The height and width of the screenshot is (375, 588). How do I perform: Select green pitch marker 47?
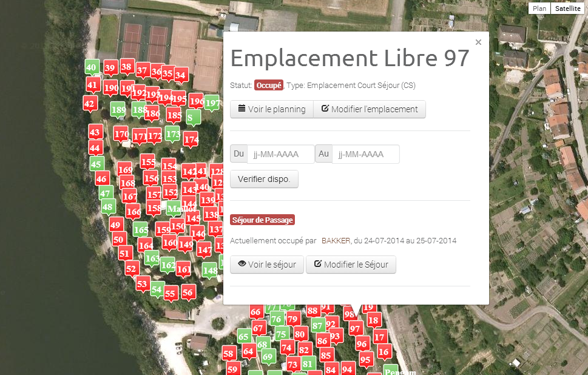click(105, 193)
